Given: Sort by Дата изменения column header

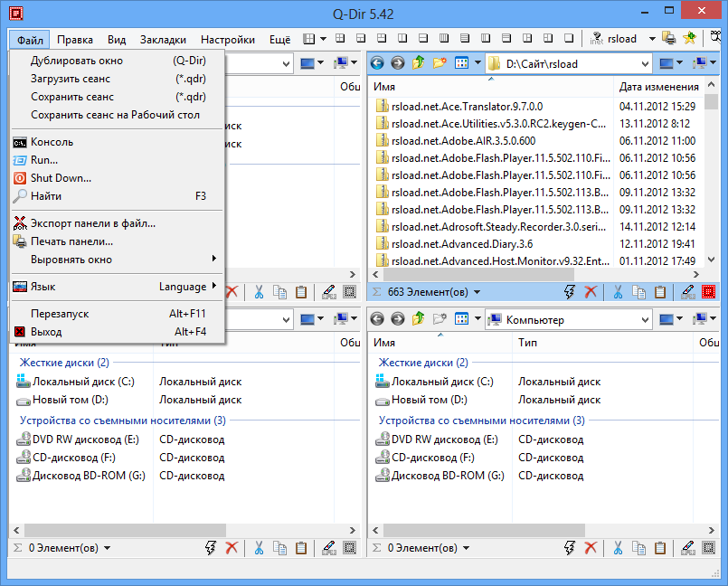Looking at the screenshot, I should pyautogui.click(x=658, y=87).
